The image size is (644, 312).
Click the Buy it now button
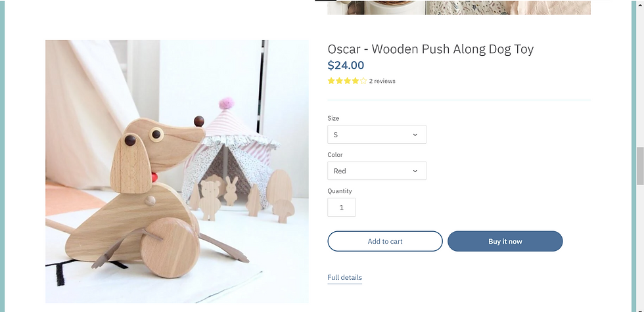click(505, 242)
